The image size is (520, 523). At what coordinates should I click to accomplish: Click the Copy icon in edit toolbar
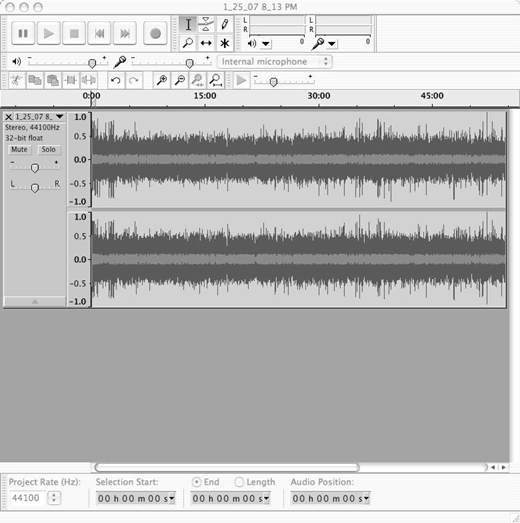pos(35,80)
